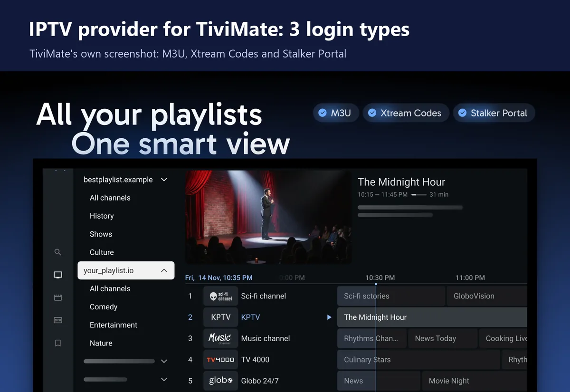Select the Rhythms Chan... program

(x=372, y=338)
